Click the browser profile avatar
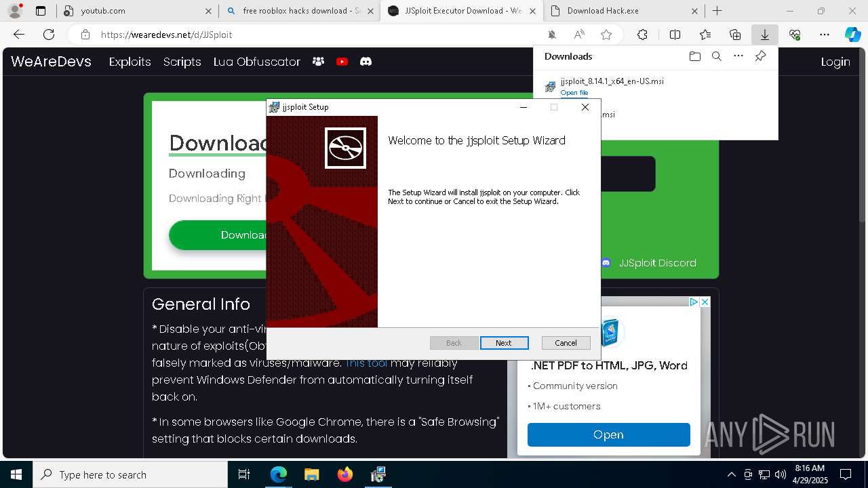 (x=14, y=11)
